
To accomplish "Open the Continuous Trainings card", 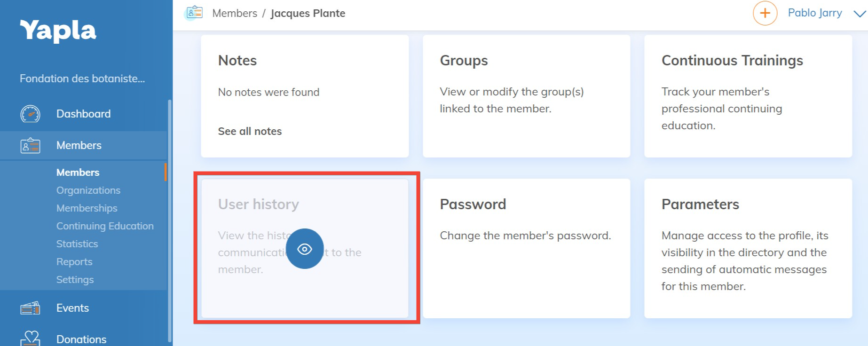I will coord(748,96).
